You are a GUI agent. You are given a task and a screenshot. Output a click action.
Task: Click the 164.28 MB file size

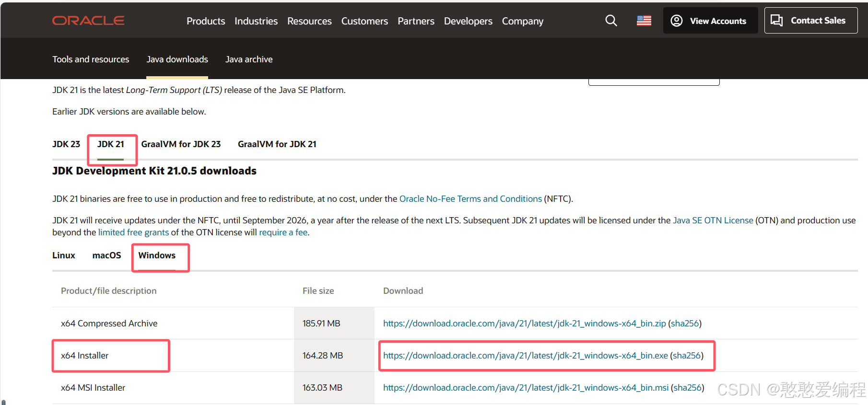(x=323, y=356)
